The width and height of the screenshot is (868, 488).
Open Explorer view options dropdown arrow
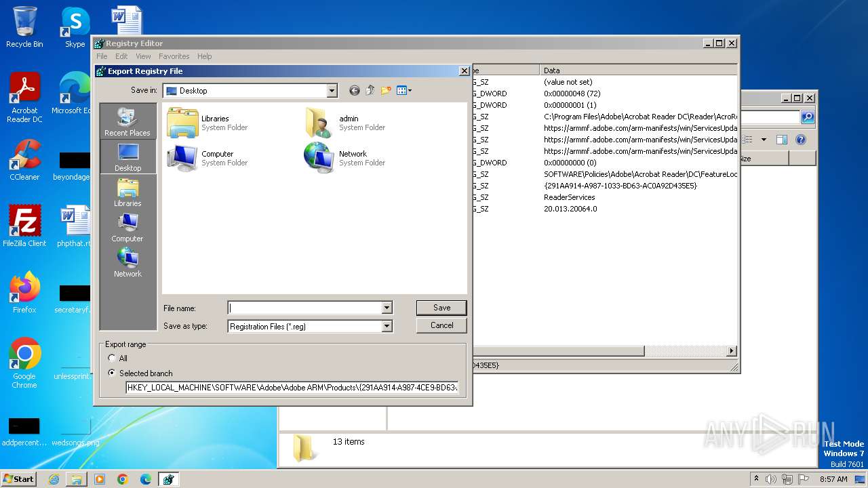[x=764, y=140]
